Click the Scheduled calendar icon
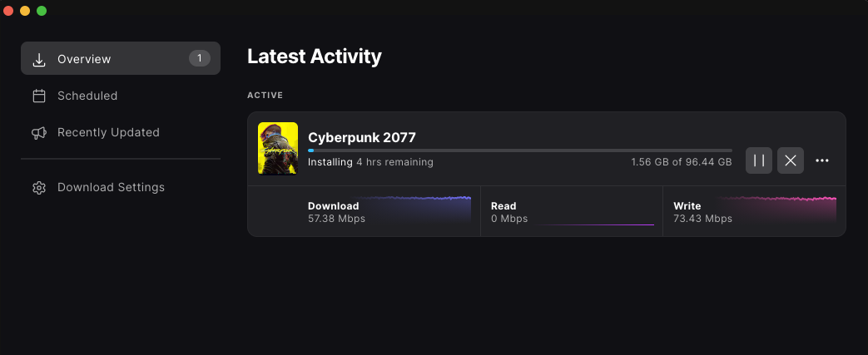This screenshot has width=868, height=355. 39,96
